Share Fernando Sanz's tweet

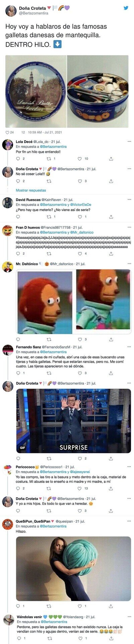click(x=111, y=373)
